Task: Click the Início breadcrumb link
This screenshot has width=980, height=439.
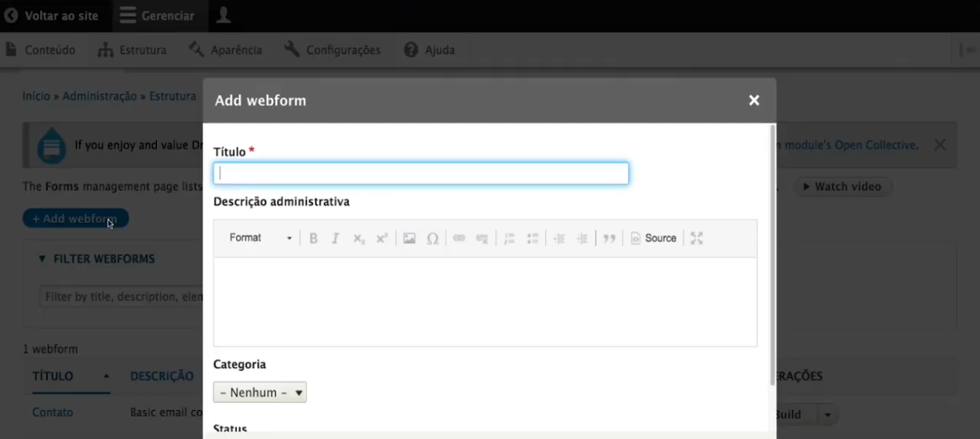Action: (36, 96)
